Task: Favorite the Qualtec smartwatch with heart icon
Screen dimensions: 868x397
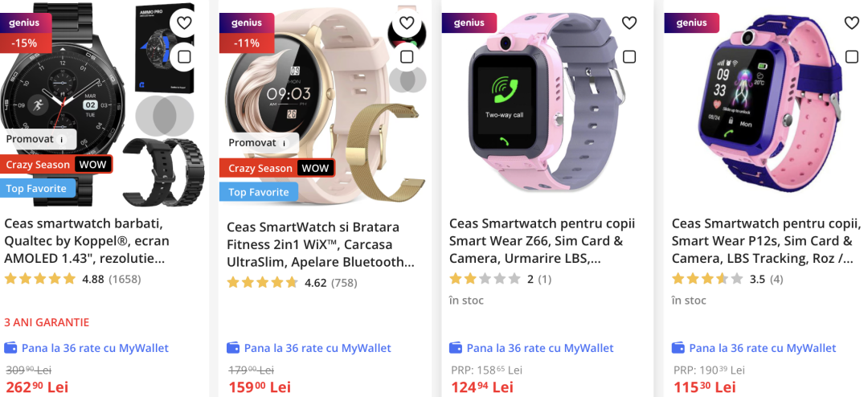Action: [x=184, y=23]
